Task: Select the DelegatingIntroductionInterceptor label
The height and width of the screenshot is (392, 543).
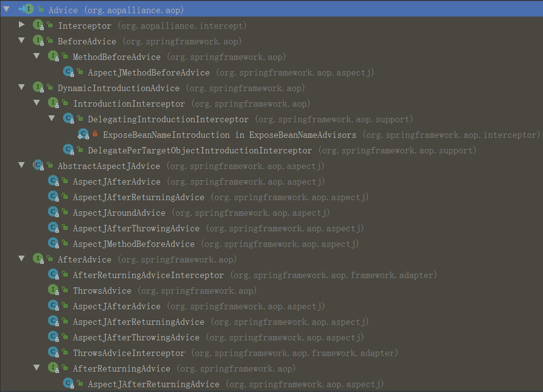Action: point(168,119)
